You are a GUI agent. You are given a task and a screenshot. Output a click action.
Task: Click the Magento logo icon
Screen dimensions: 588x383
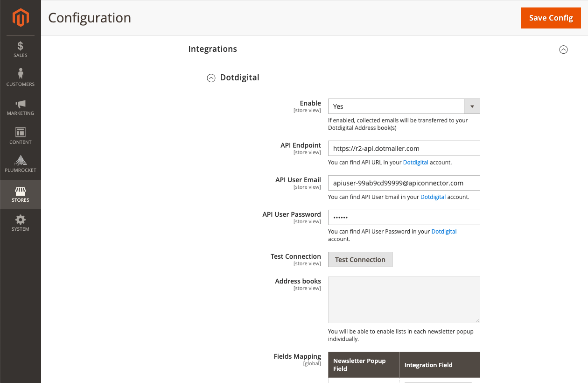coord(20,18)
